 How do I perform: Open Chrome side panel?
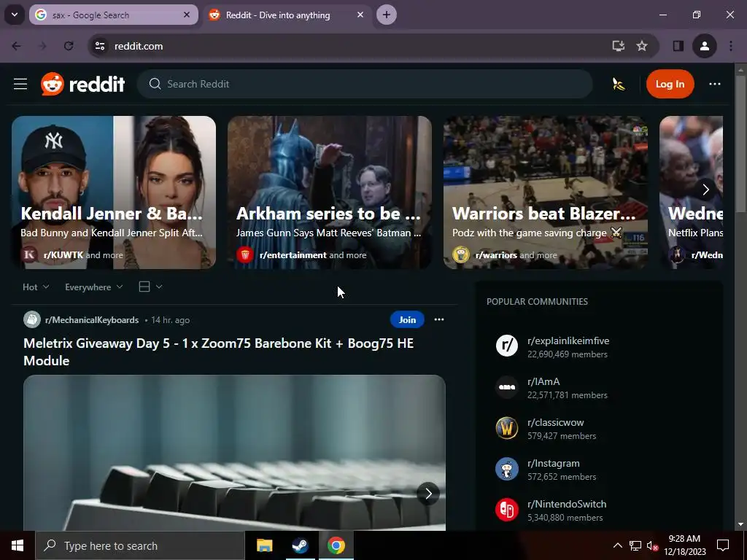point(678,46)
